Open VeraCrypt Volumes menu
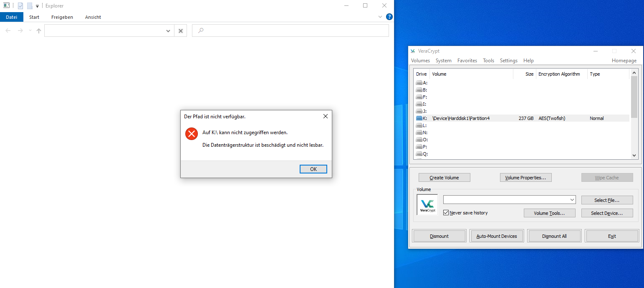Viewport: 644px width, 288px height. 420,61
